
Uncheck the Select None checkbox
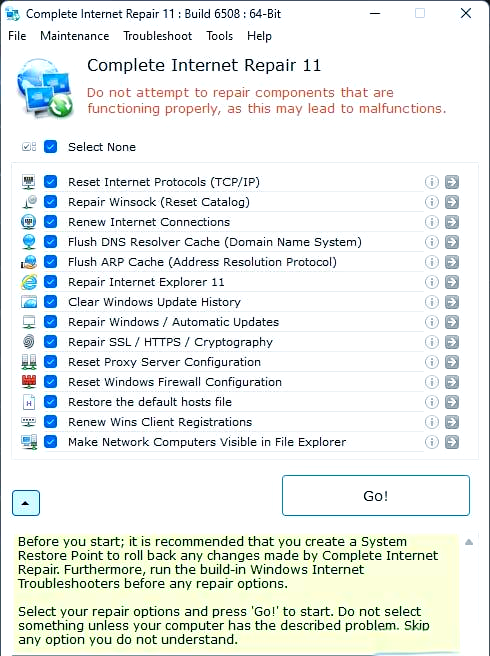(x=51, y=147)
